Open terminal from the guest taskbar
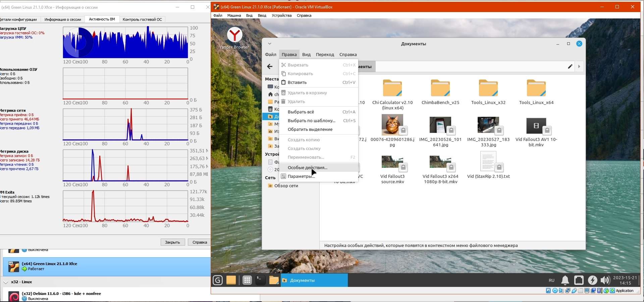The image size is (644, 302). tap(260, 280)
